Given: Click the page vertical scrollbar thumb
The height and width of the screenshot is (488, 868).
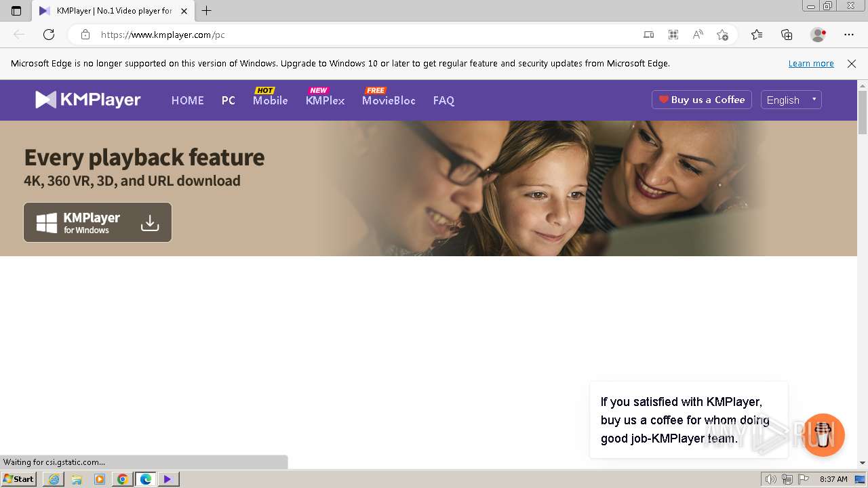Looking at the screenshot, I should (x=863, y=113).
